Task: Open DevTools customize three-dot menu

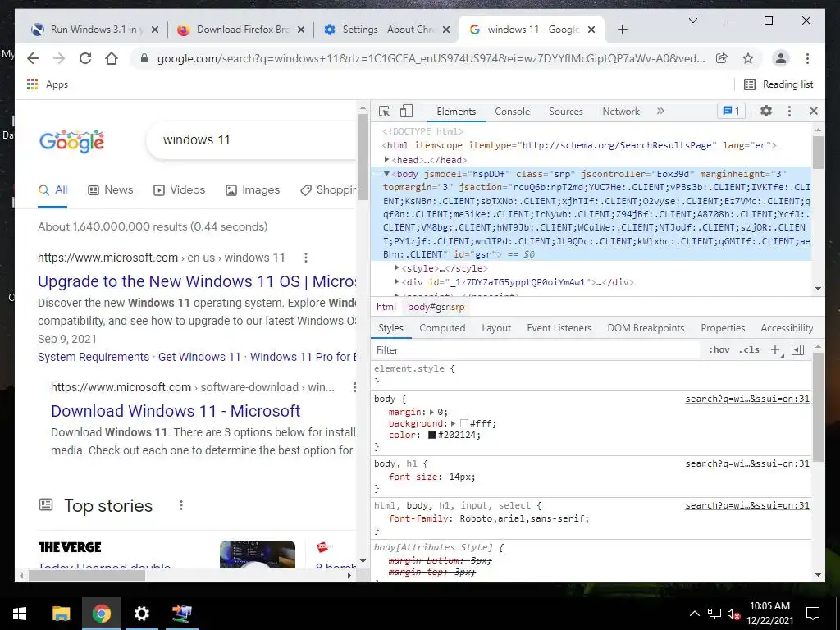Action: 789,111
